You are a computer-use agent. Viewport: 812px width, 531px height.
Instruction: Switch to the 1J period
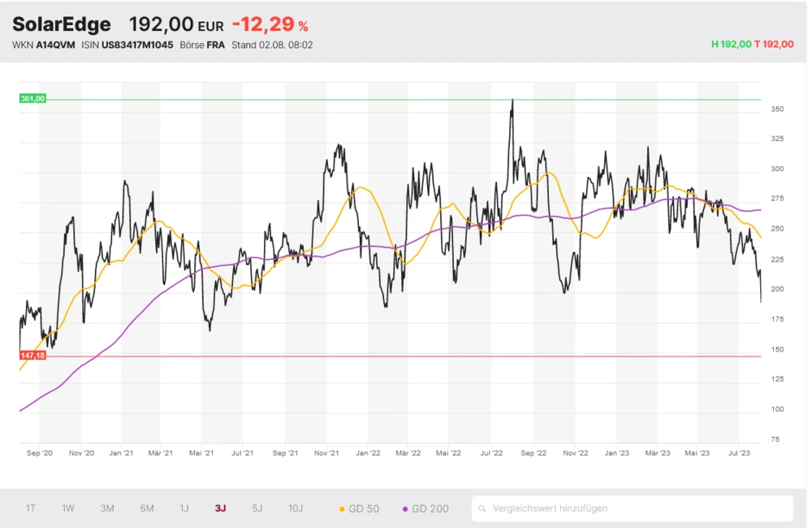184,509
